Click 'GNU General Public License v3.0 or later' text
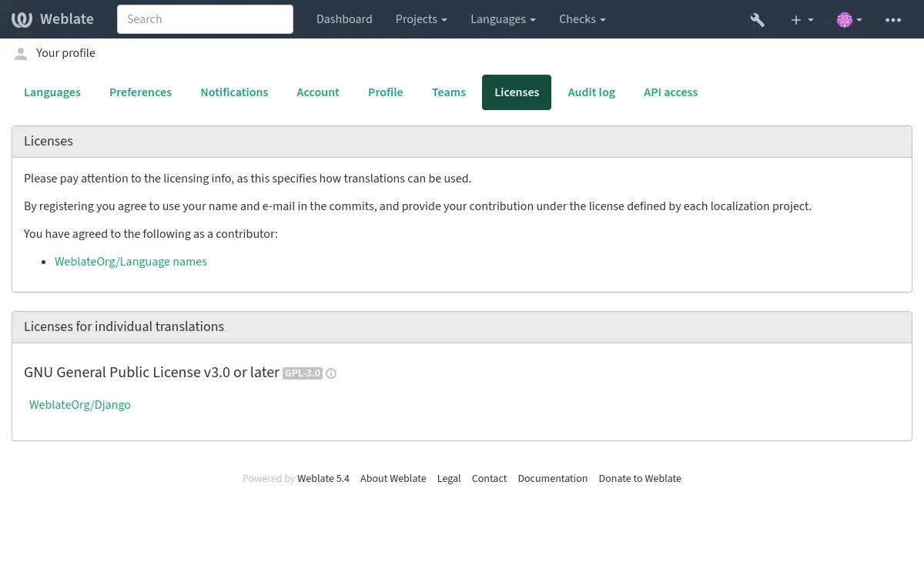 point(152,373)
